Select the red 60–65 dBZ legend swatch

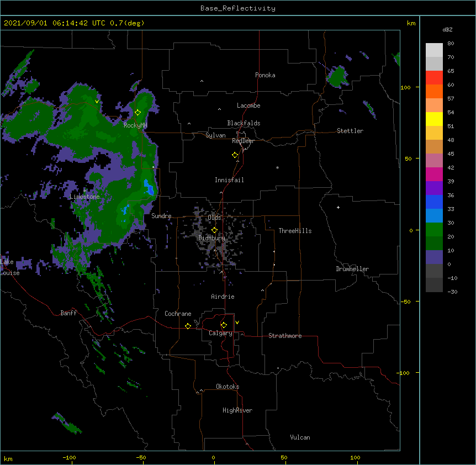tap(434, 78)
